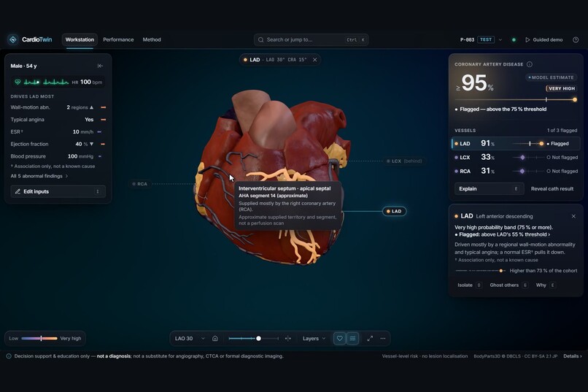
Task: Switch to the Method tab
Action: coord(152,39)
